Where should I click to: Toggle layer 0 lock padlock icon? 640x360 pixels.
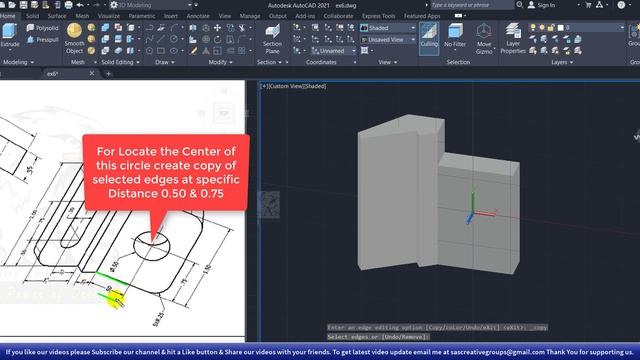[x=551, y=27]
